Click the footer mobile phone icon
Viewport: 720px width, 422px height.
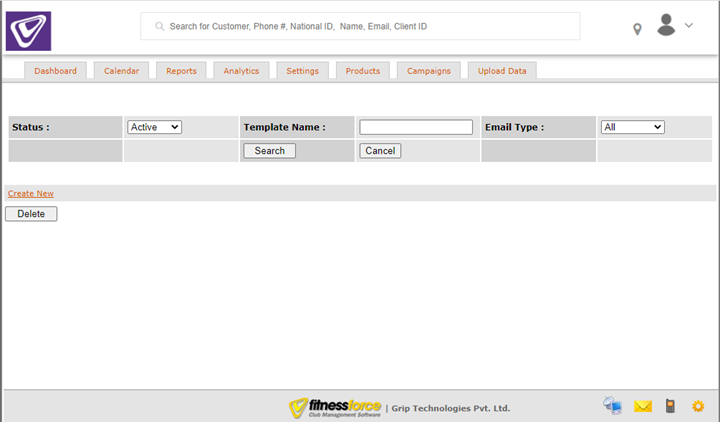[x=670, y=405]
